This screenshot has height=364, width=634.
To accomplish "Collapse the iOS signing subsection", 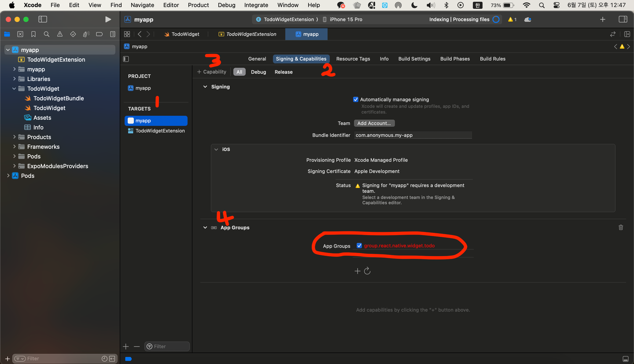I will 216,149.
